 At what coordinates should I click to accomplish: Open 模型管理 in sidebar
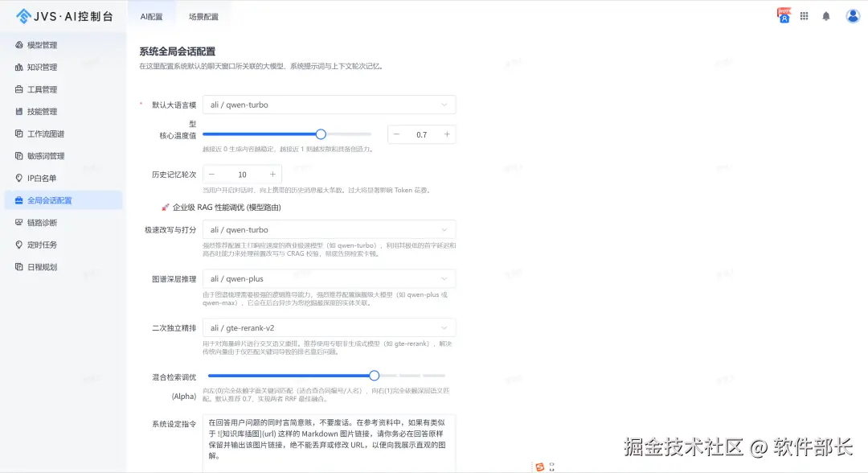(x=63, y=45)
